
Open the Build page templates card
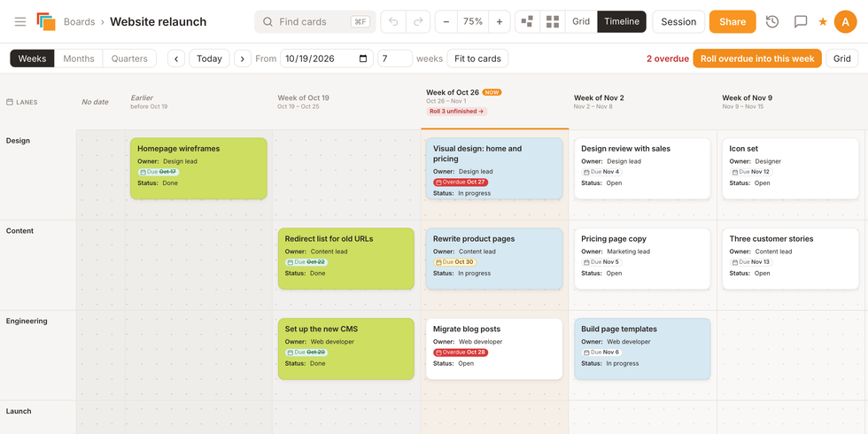[642, 349]
